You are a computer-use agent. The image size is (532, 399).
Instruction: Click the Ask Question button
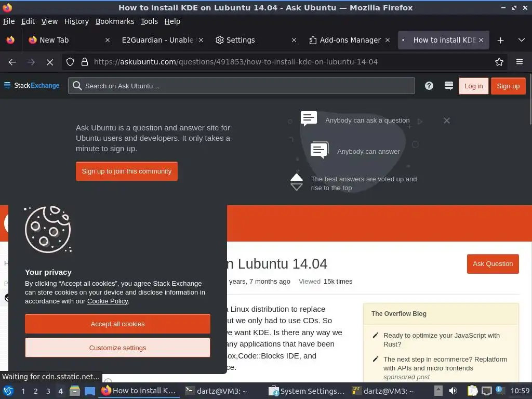click(493, 264)
